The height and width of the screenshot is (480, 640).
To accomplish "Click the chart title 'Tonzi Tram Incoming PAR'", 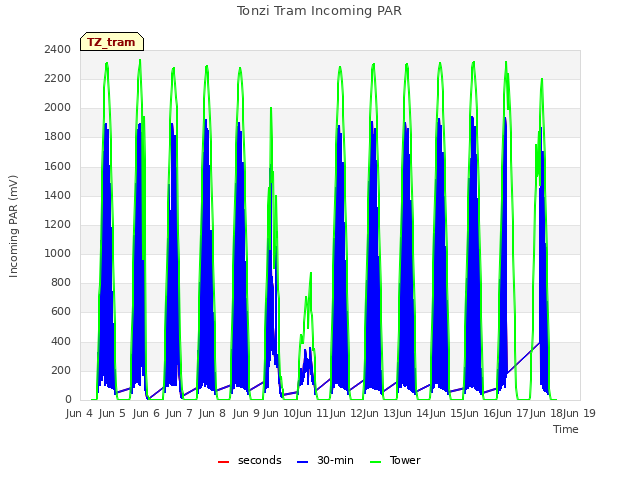I will point(319,11).
